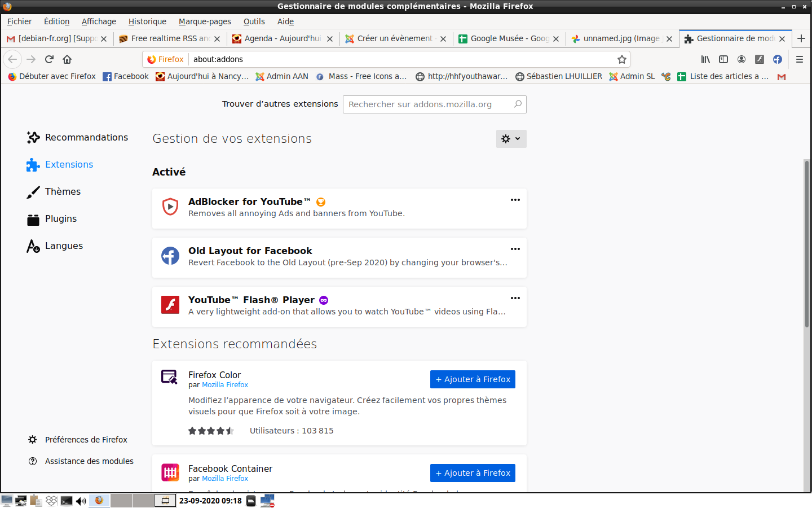Screen dimensions: 812x508
Task: Click the page's vertical scrollbar
Action: tap(807, 243)
